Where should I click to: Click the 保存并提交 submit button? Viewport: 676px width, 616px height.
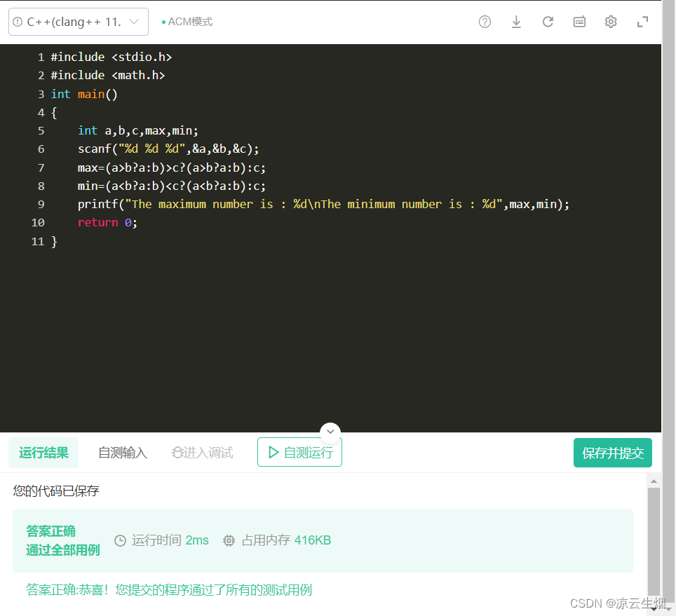point(613,453)
